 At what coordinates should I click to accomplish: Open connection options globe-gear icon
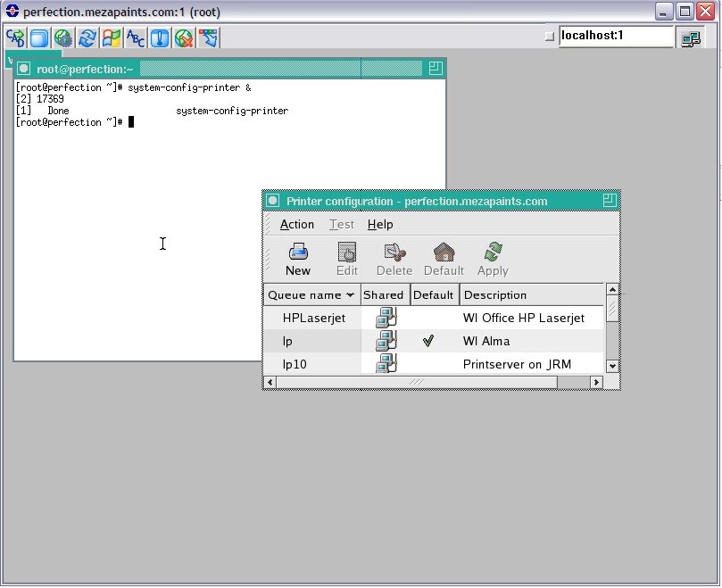63,37
